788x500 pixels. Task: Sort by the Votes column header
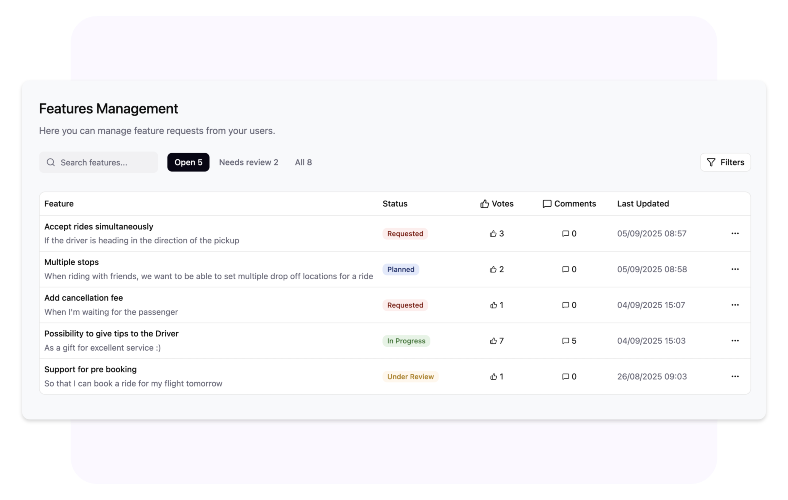tap(497, 204)
